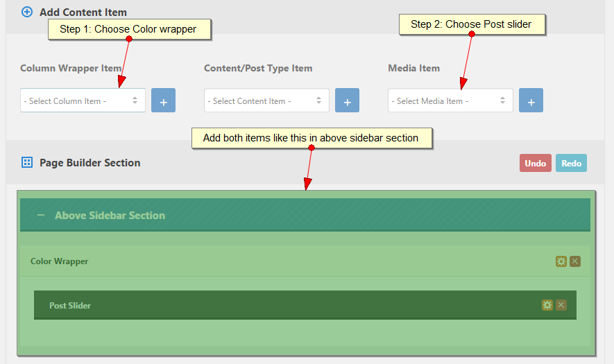Add the selected column wrapper item
Image resolution: width=614 pixels, height=364 pixels.
coord(163,101)
